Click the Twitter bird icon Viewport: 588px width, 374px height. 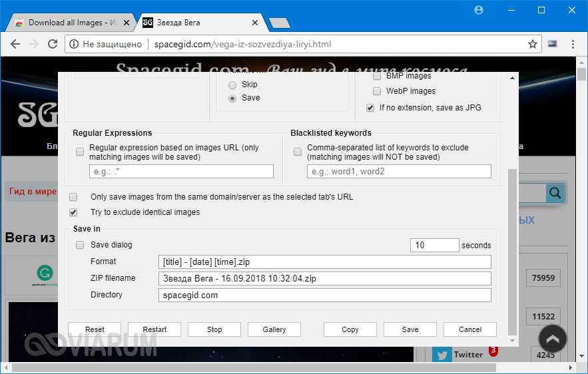[441, 355]
